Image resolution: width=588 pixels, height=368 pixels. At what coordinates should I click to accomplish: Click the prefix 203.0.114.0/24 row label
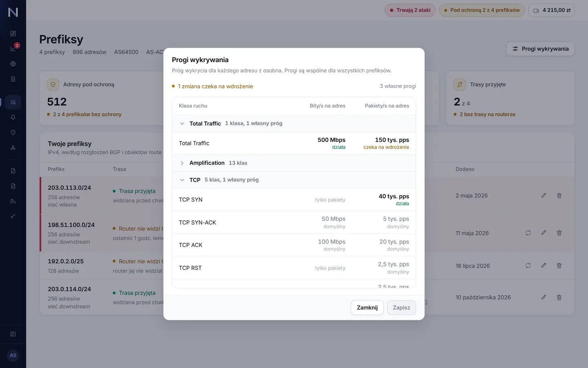(x=69, y=289)
